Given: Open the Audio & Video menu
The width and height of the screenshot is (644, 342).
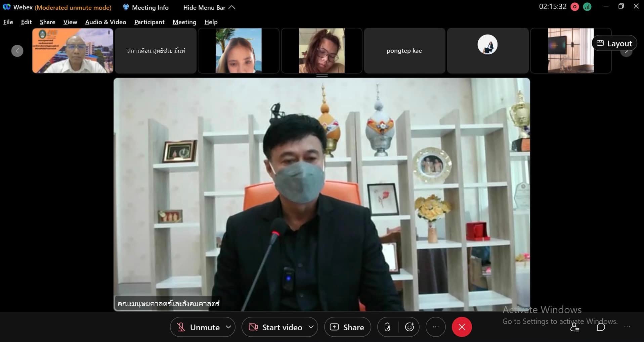Looking at the screenshot, I should click(x=105, y=22).
